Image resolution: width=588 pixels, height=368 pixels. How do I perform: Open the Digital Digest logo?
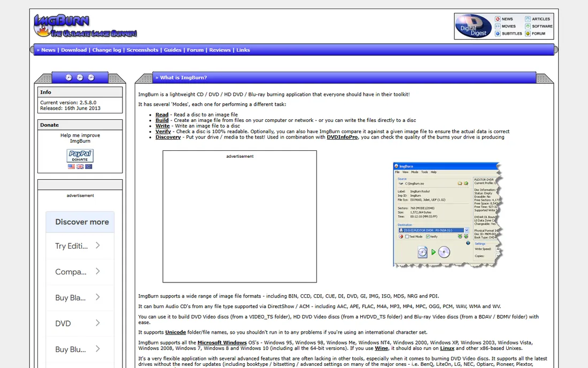[x=473, y=26]
